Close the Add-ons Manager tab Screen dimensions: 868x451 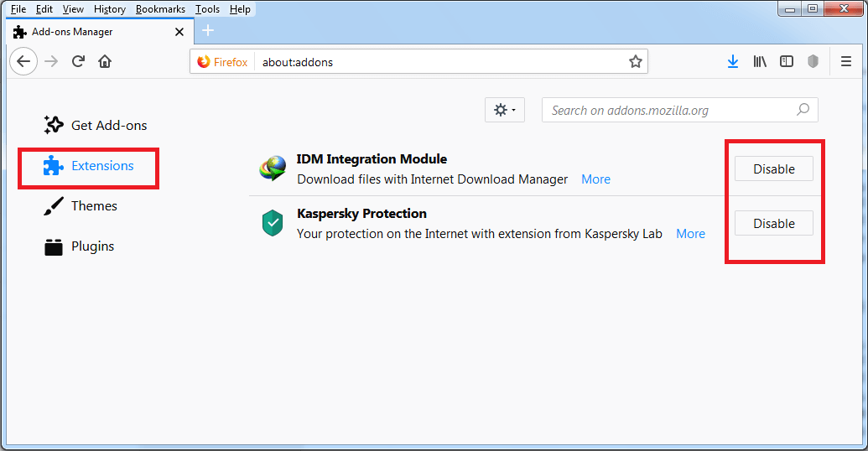(179, 32)
